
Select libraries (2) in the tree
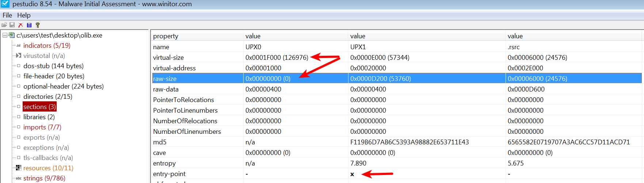click(39, 117)
